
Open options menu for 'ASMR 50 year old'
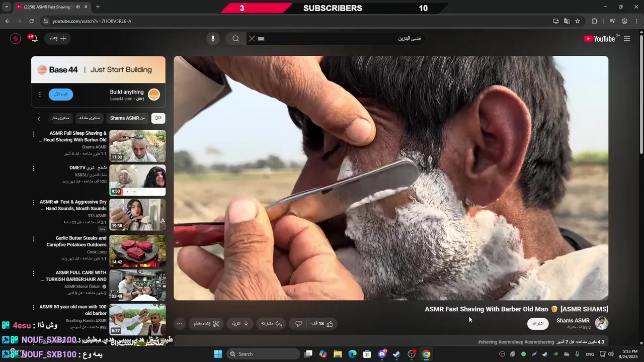point(34,308)
